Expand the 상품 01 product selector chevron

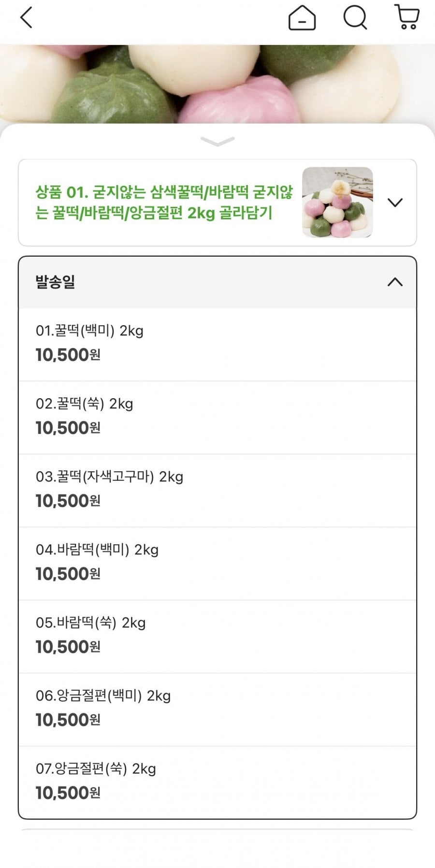coord(395,203)
